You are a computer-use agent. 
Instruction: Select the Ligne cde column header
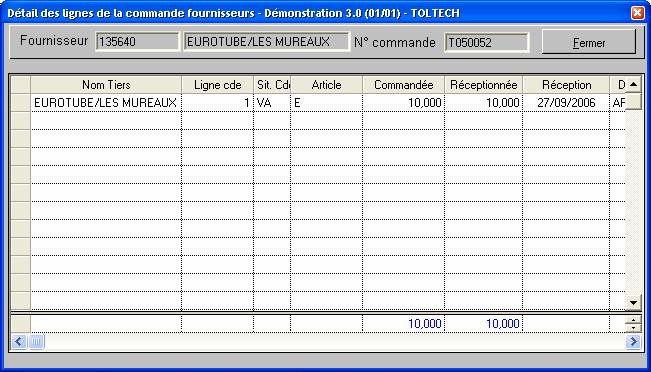click(218, 85)
